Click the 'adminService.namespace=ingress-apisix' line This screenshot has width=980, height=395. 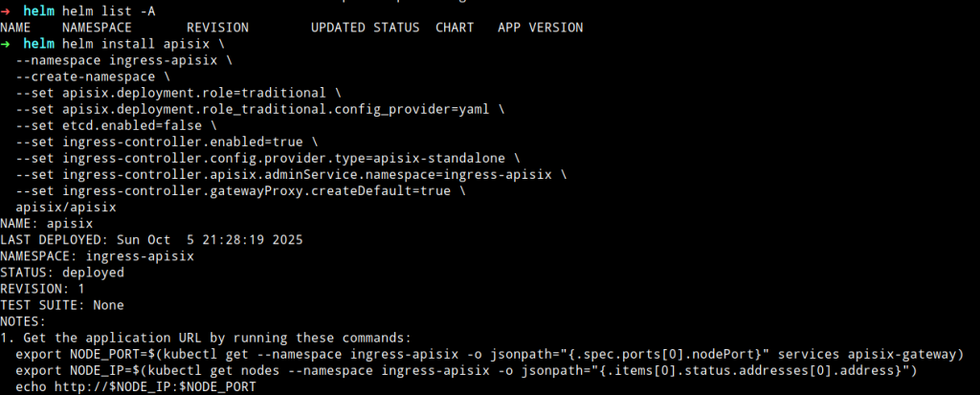291,174
